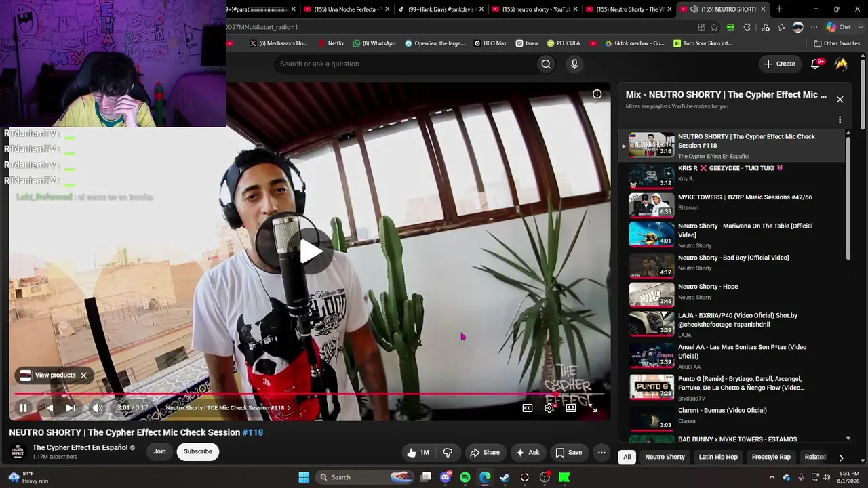Open the Copilot Chat sidebar

coord(837,27)
